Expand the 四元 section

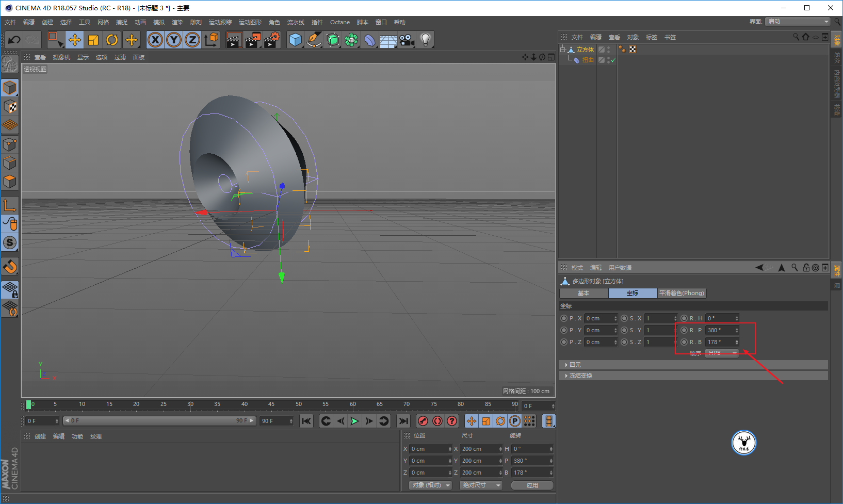click(x=693, y=365)
